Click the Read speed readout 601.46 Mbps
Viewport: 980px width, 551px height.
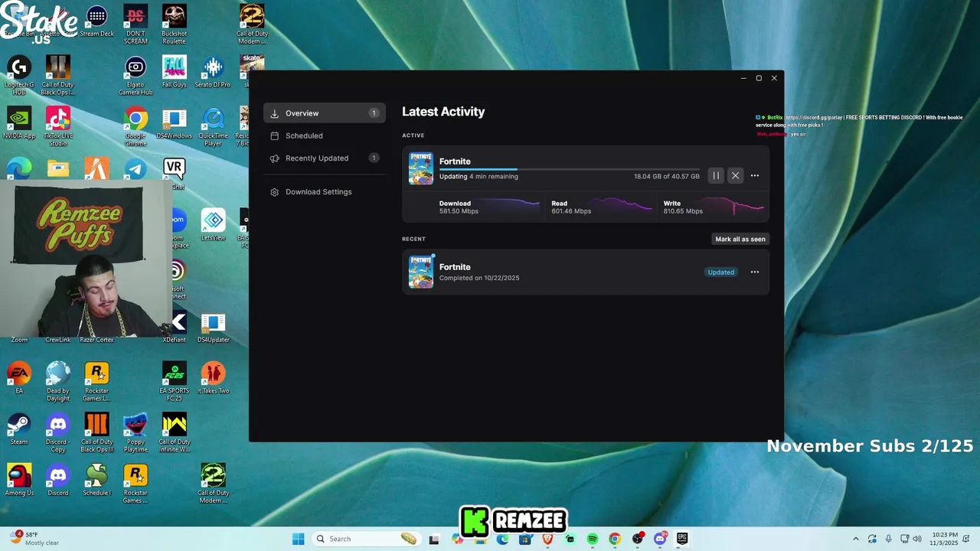pos(571,211)
